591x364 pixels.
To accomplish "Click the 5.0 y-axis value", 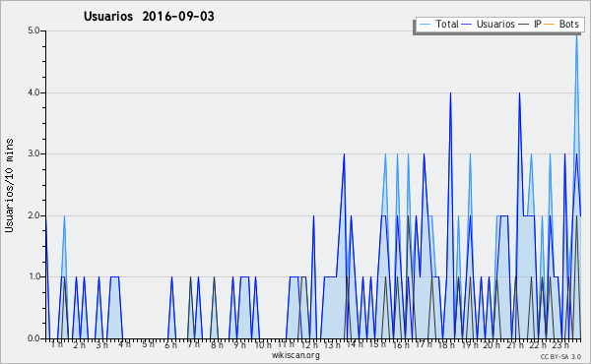I will [x=33, y=30].
